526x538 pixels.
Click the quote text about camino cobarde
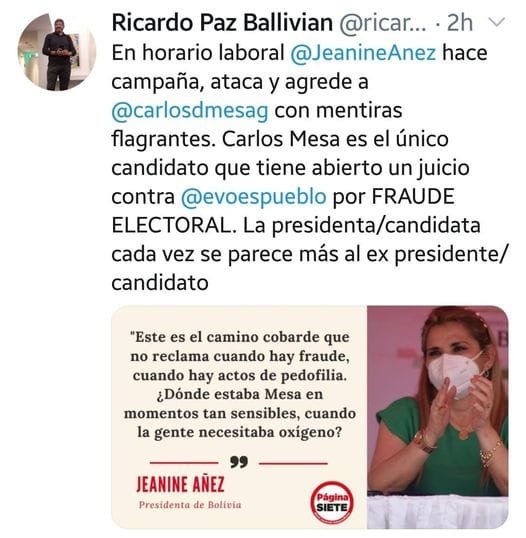[x=239, y=384]
